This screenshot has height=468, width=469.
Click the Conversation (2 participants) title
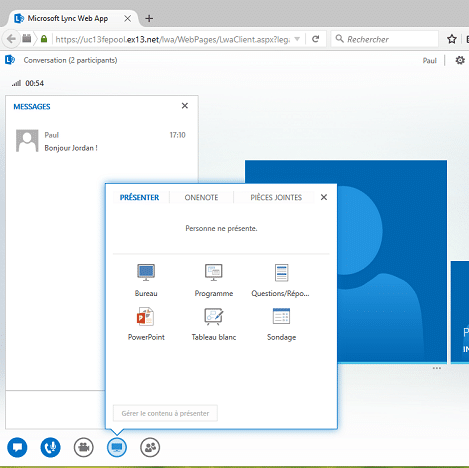point(70,60)
